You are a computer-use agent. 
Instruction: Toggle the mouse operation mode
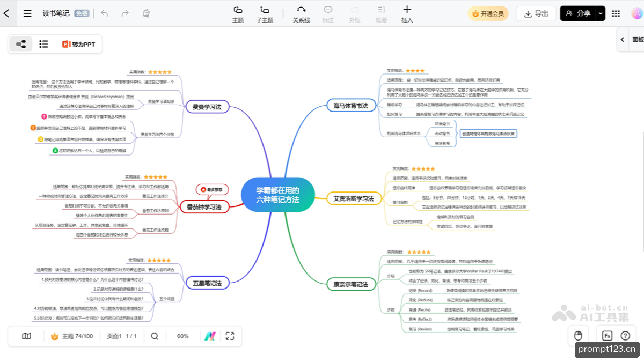578,336
